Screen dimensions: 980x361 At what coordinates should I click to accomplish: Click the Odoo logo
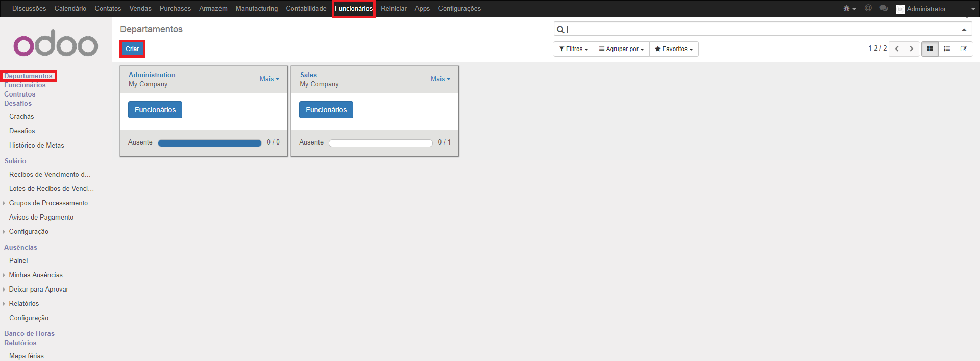pyautogui.click(x=56, y=43)
